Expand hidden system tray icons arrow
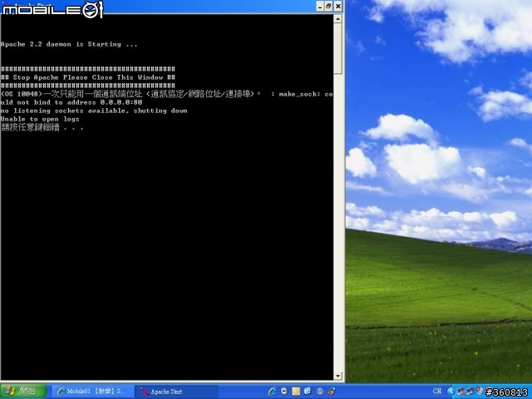 coord(451,392)
